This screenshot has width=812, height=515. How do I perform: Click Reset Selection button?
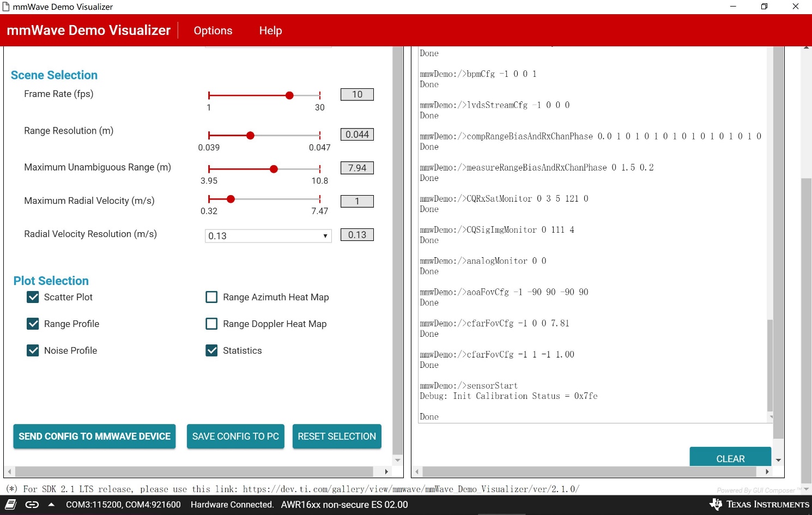point(337,437)
